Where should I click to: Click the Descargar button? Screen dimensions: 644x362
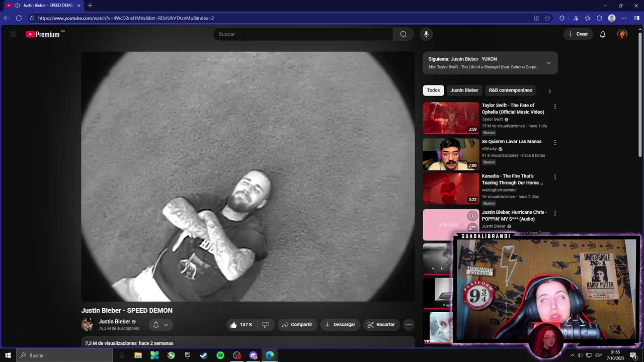[x=340, y=325]
